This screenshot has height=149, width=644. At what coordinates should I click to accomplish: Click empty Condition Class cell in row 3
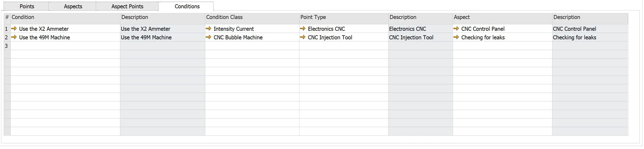[252, 46]
